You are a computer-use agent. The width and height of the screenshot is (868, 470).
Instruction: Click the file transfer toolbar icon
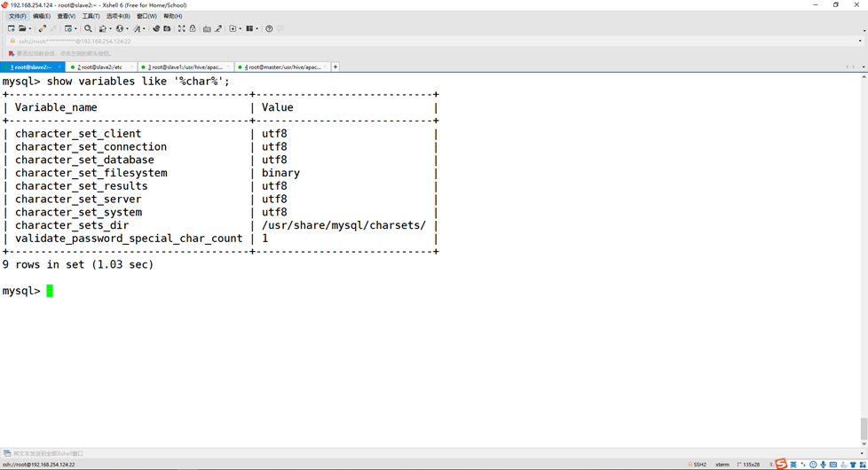102,28
